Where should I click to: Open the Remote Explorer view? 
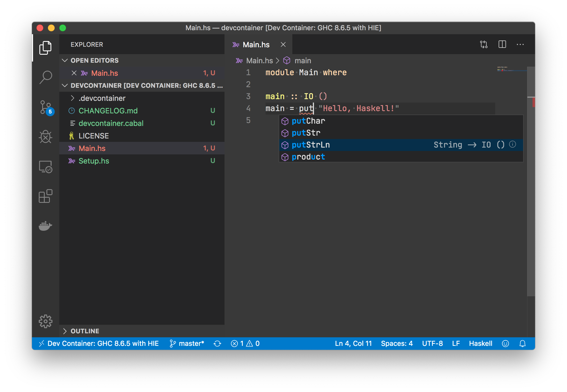click(x=46, y=167)
